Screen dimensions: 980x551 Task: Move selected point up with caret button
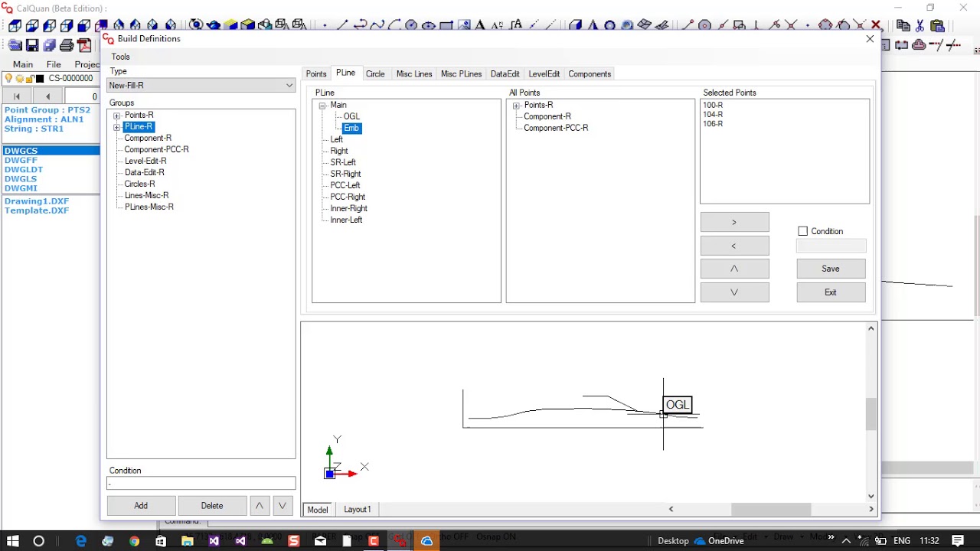tap(734, 269)
